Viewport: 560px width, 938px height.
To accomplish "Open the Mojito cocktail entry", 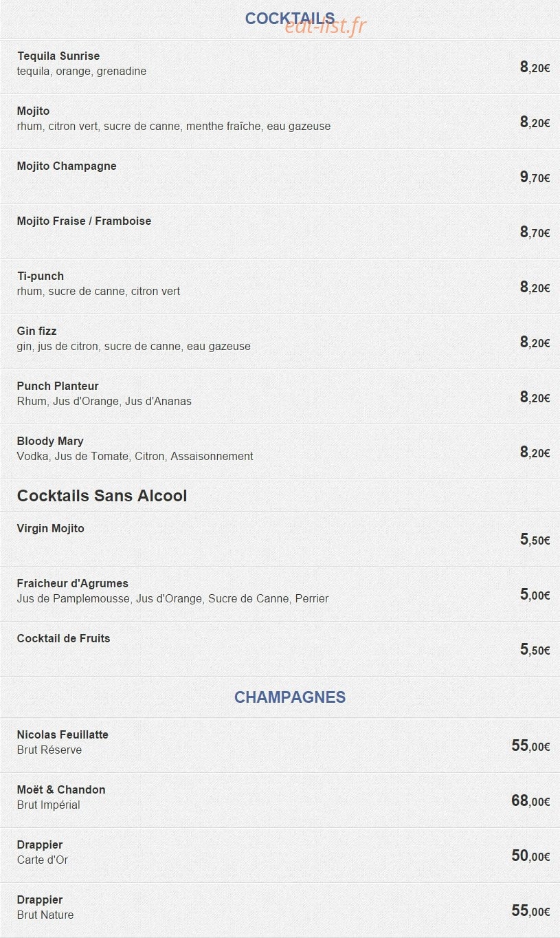I will click(280, 122).
